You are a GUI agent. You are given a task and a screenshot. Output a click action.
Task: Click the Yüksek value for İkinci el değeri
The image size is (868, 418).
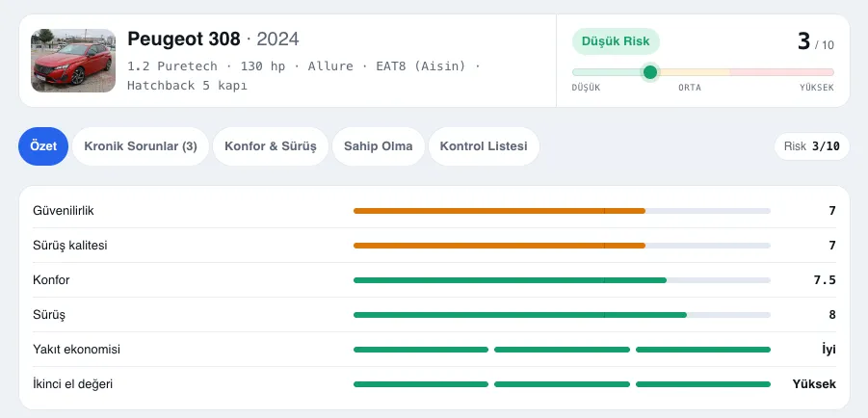[x=814, y=384]
